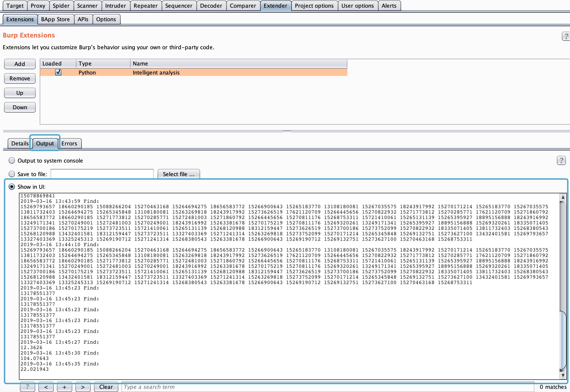The image size is (570, 392).
Task: Open the Output section help icon
Action: pyautogui.click(x=561, y=160)
